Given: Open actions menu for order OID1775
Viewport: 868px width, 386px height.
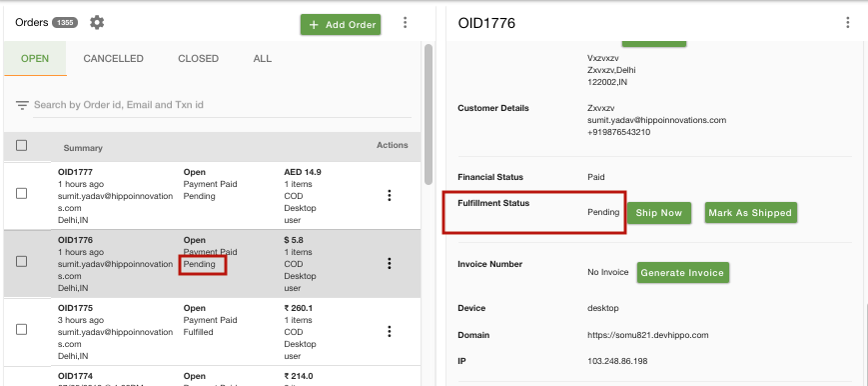Looking at the screenshot, I should [x=390, y=331].
